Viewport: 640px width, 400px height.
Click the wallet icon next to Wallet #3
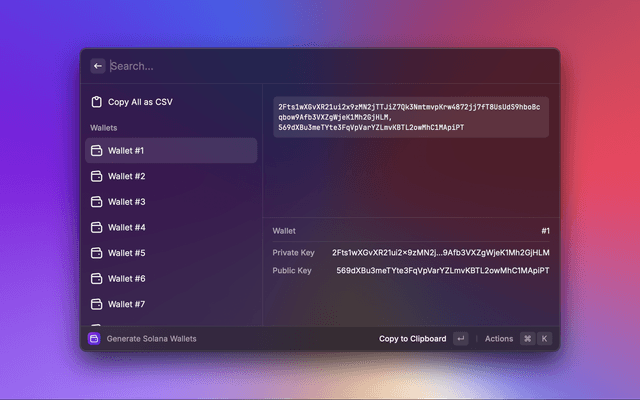tap(97, 202)
